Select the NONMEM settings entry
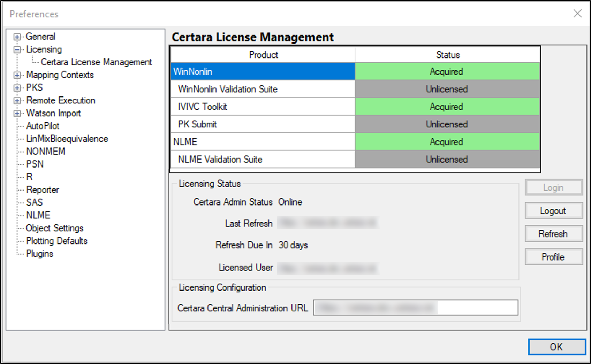This screenshot has height=364, width=591. (x=45, y=151)
